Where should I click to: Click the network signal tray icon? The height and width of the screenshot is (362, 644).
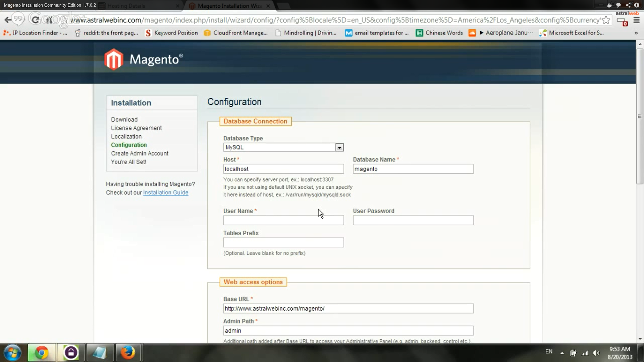(585, 353)
